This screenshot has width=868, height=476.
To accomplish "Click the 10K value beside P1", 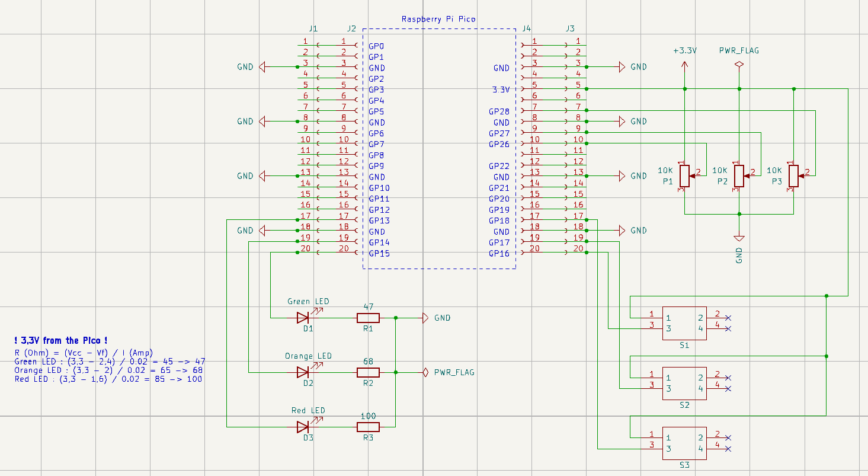I will pyautogui.click(x=665, y=171).
